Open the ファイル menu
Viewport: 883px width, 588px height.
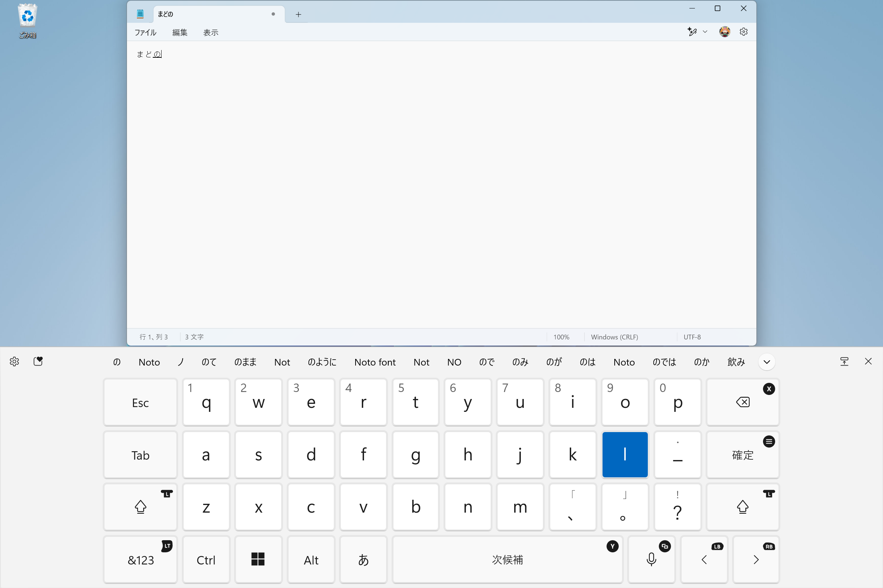tap(145, 33)
